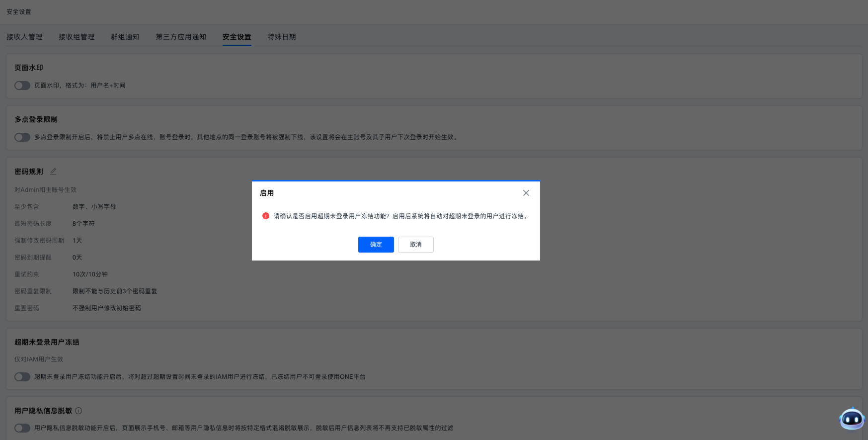The image size is (868, 440).
Task: Select the 安全设置 tab
Action: click(x=237, y=37)
